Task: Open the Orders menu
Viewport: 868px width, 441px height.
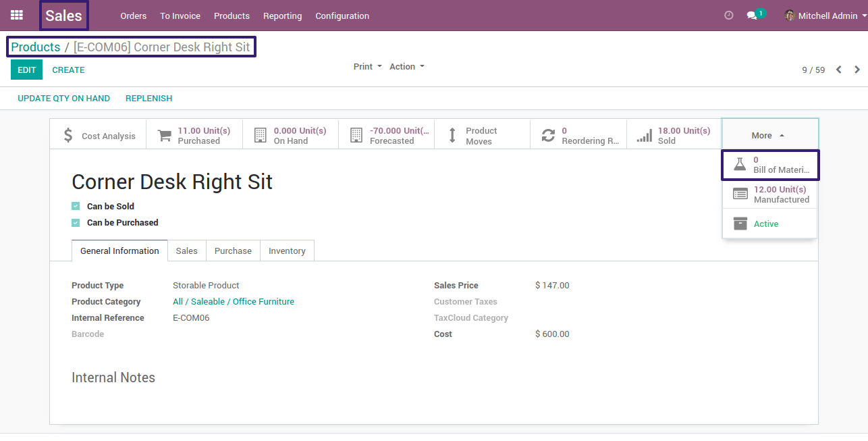Action: pyautogui.click(x=134, y=16)
